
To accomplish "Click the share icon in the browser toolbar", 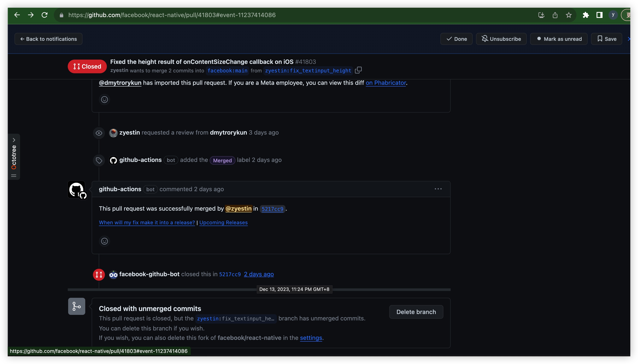I will (x=555, y=15).
